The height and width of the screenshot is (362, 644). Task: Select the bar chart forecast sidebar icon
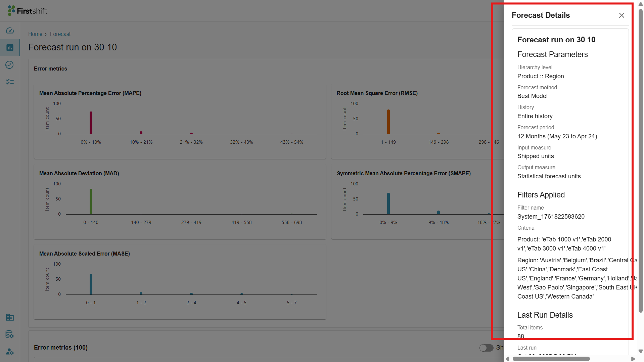[x=10, y=48]
